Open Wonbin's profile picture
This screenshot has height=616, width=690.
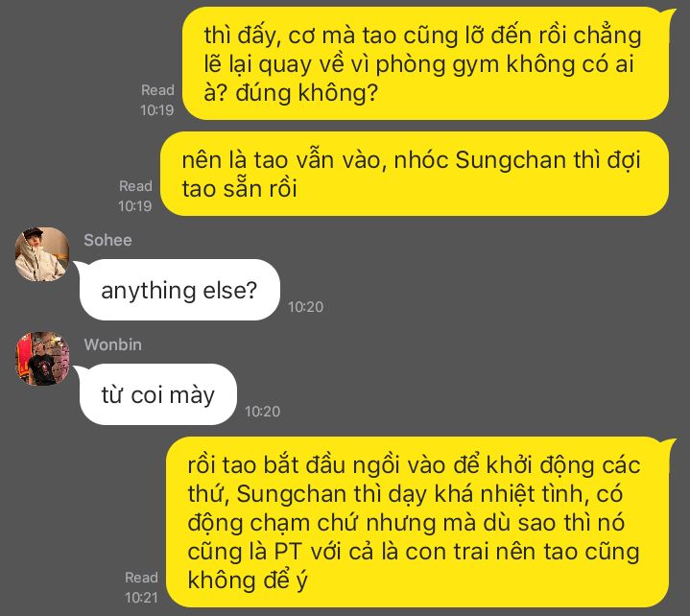pyautogui.click(x=42, y=359)
